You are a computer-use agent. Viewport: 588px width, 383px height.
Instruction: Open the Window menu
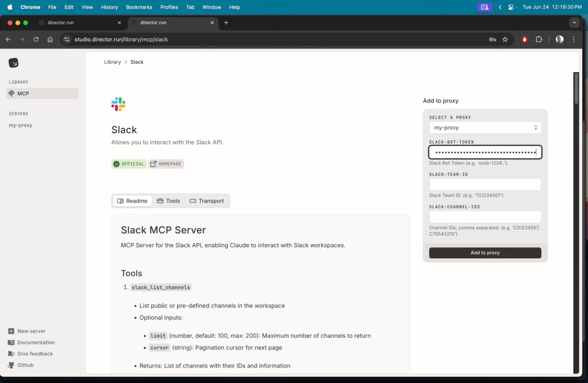212,7
